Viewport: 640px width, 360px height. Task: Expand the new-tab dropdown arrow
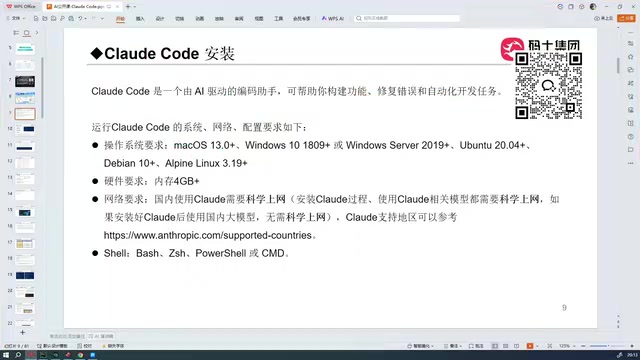click(x=135, y=7)
